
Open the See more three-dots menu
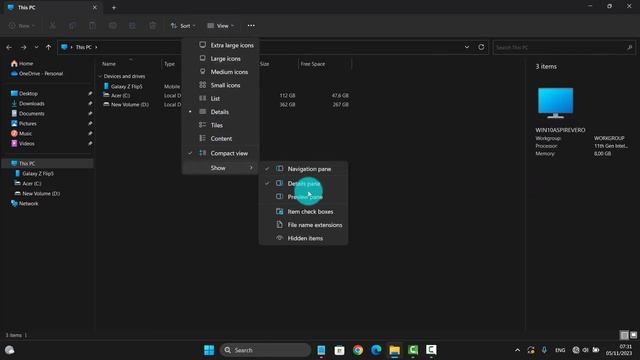pyautogui.click(x=251, y=26)
